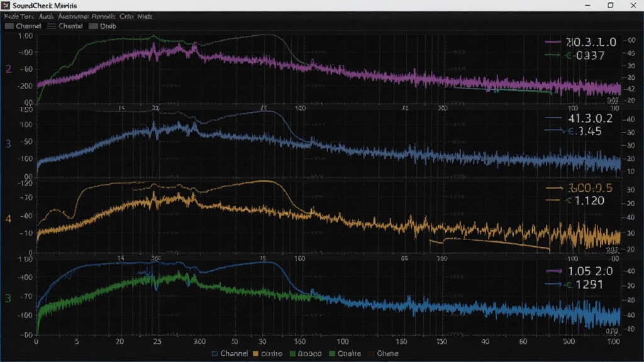Click the blue arrow marker beside 1291
The image size is (644, 362).
coord(553,284)
